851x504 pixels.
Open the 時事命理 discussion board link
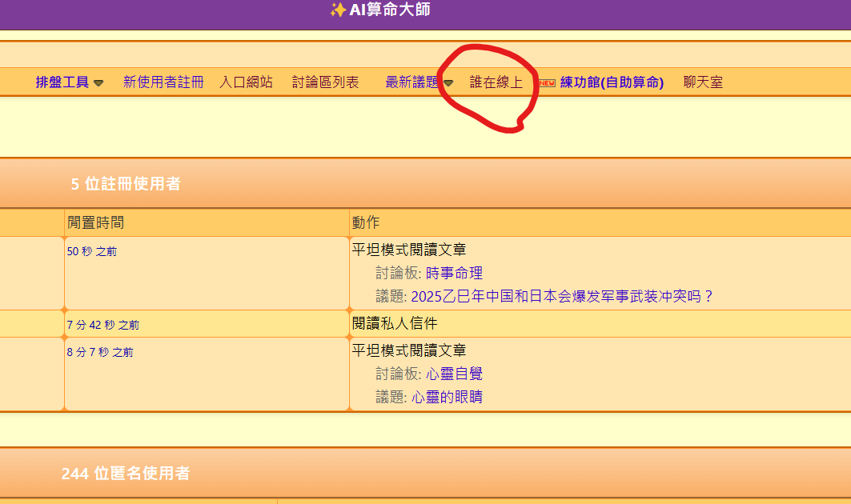coord(454,273)
